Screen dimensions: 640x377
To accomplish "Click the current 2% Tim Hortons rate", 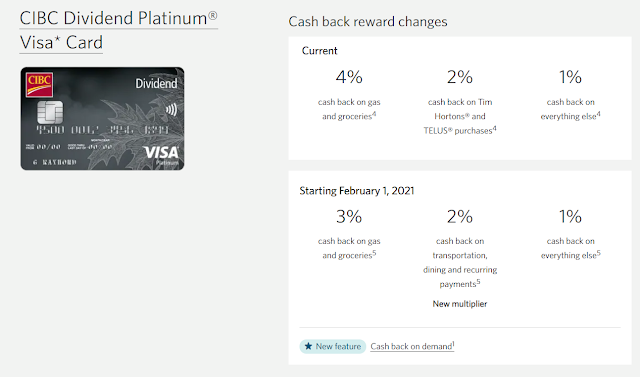I will click(460, 77).
